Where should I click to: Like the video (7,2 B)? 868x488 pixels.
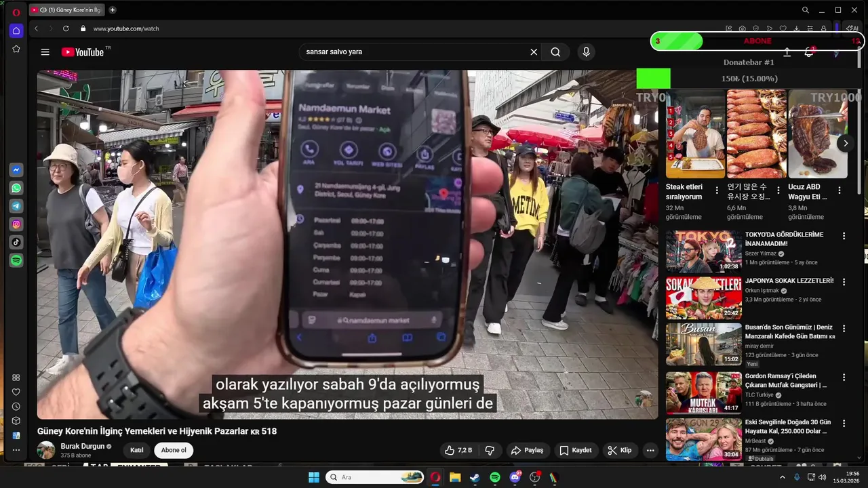458,450
